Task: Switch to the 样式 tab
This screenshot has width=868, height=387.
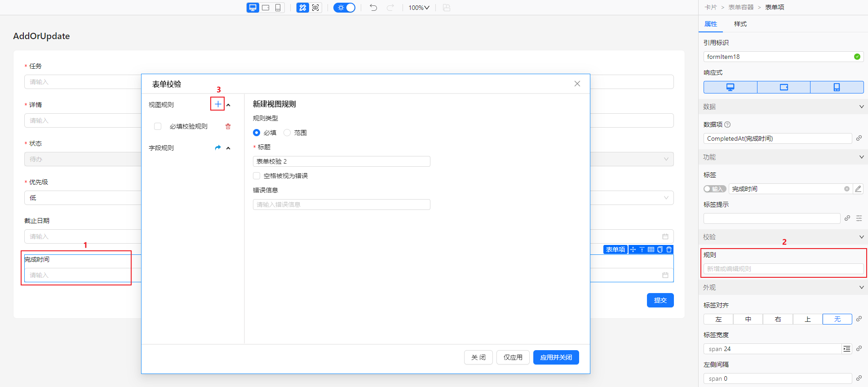Action: coord(740,24)
